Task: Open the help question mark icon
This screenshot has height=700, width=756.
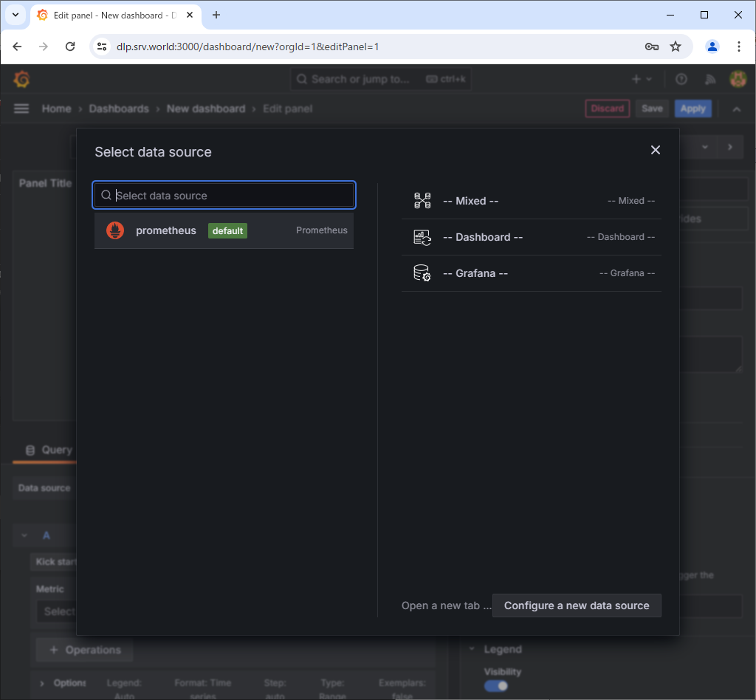Action: 681,79
